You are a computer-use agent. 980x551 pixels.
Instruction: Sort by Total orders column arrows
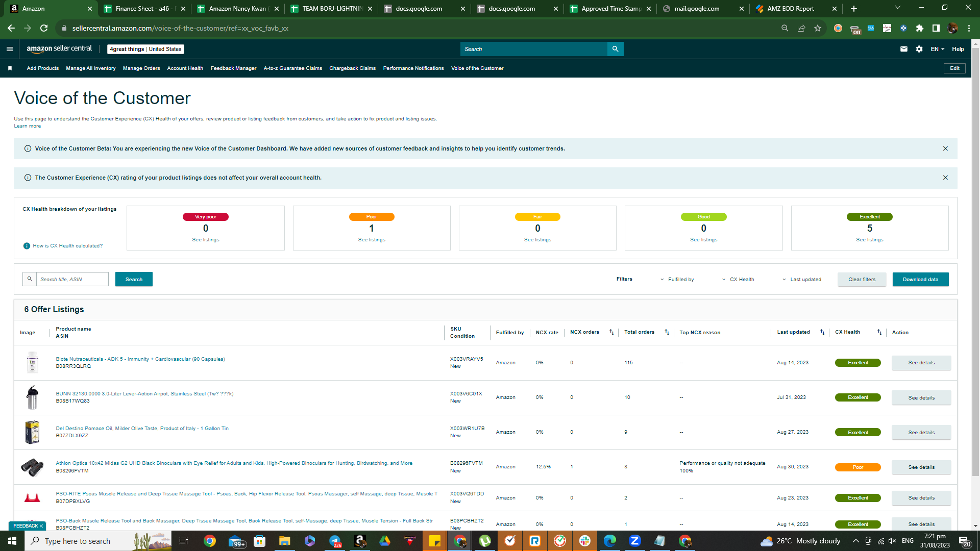pyautogui.click(x=667, y=332)
